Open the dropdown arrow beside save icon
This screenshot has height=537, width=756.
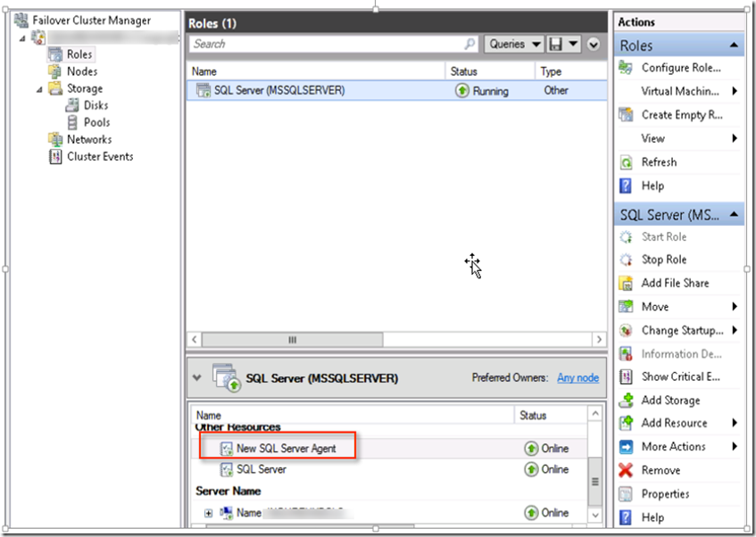pyautogui.click(x=573, y=45)
